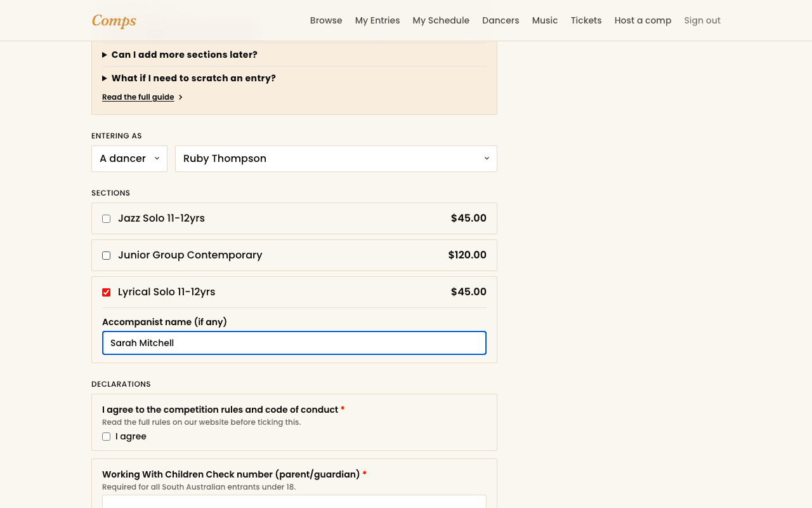Open the A dancer dropdown
This screenshot has height=508, width=812.
(129, 159)
